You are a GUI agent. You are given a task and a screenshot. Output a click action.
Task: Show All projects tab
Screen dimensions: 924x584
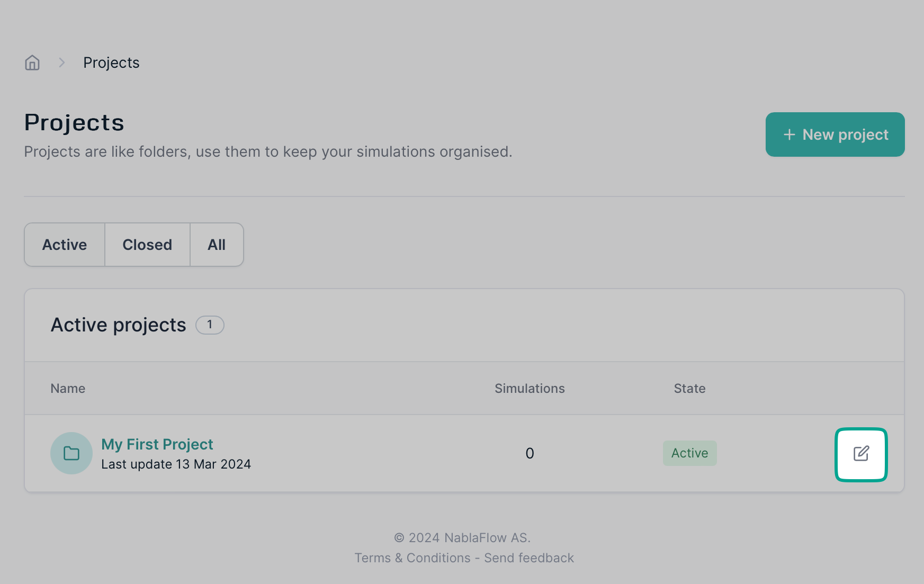coord(217,245)
